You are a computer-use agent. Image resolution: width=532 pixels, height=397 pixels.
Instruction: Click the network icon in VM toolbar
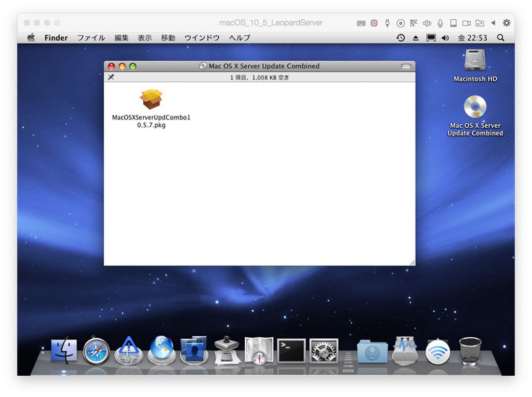[x=414, y=23]
